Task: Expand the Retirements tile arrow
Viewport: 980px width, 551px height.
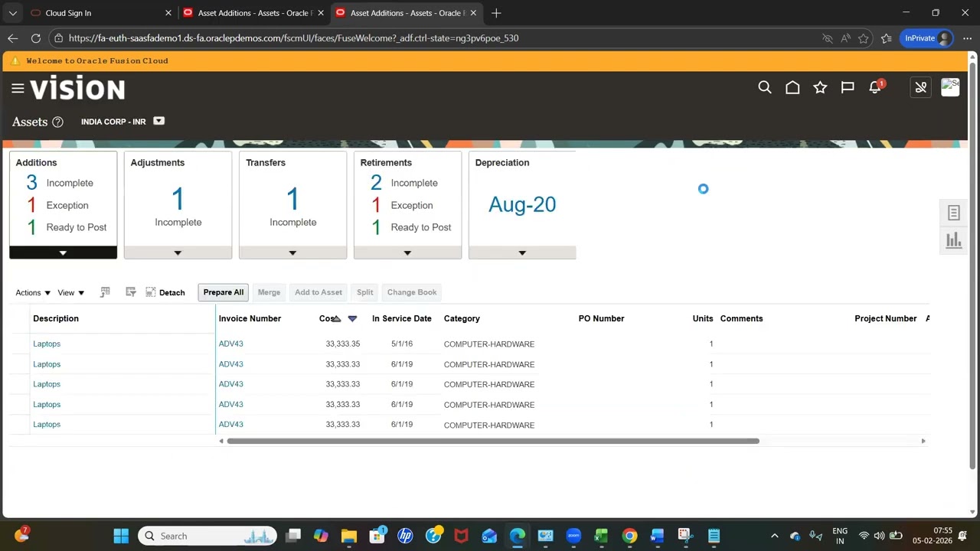Action: 407,253
